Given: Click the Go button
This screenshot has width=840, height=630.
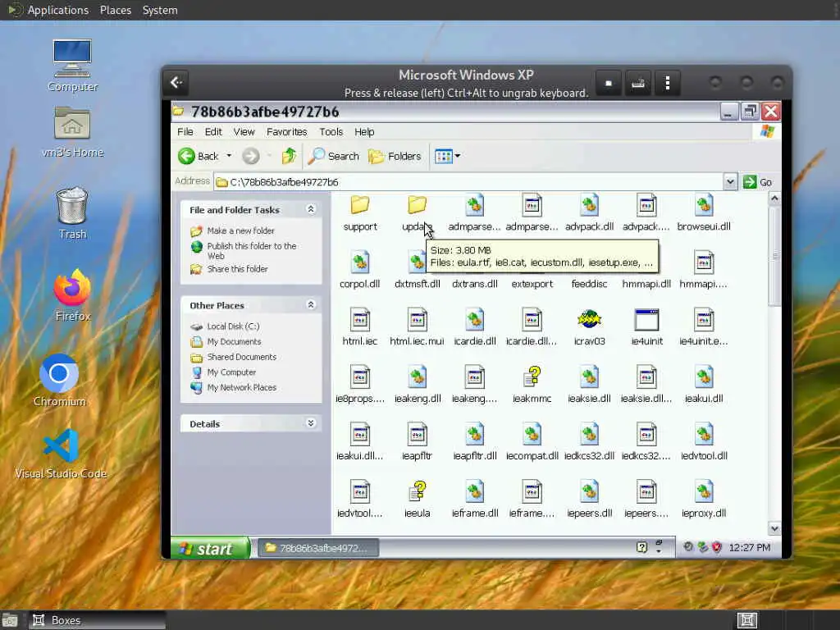Looking at the screenshot, I should (757, 182).
